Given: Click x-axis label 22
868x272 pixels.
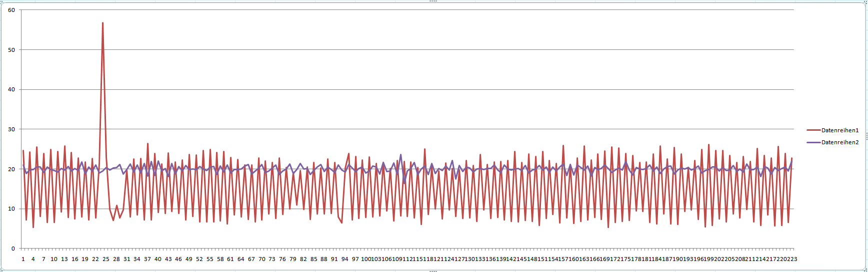Looking at the screenshot, I should point(95,259).
